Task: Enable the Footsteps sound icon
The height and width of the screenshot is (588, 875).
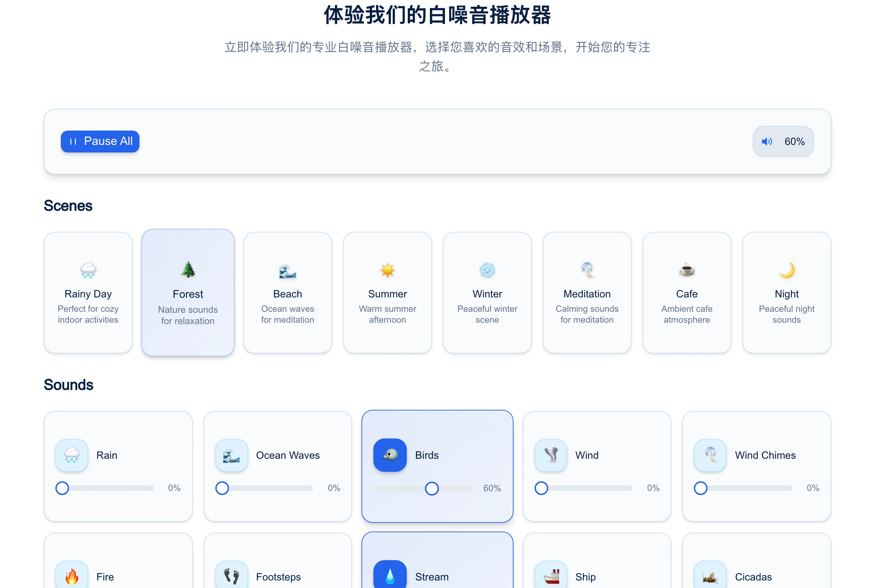Action: (x=231, y=575)
